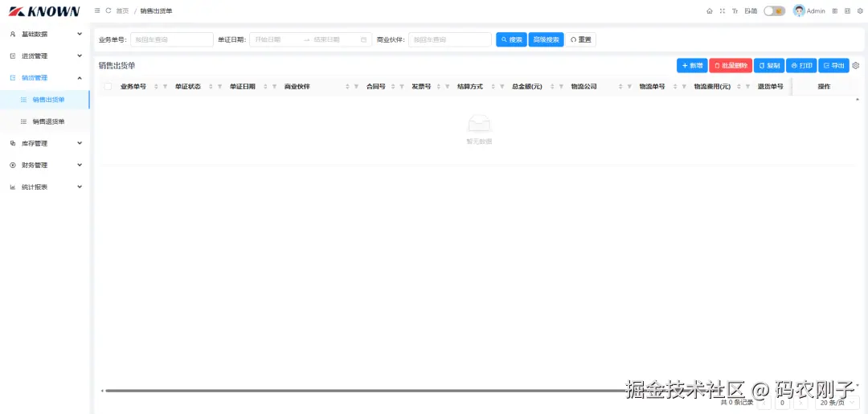Filter the 商业伙伴 column
Screen dimensions: 868x414
tap(357, 87)
